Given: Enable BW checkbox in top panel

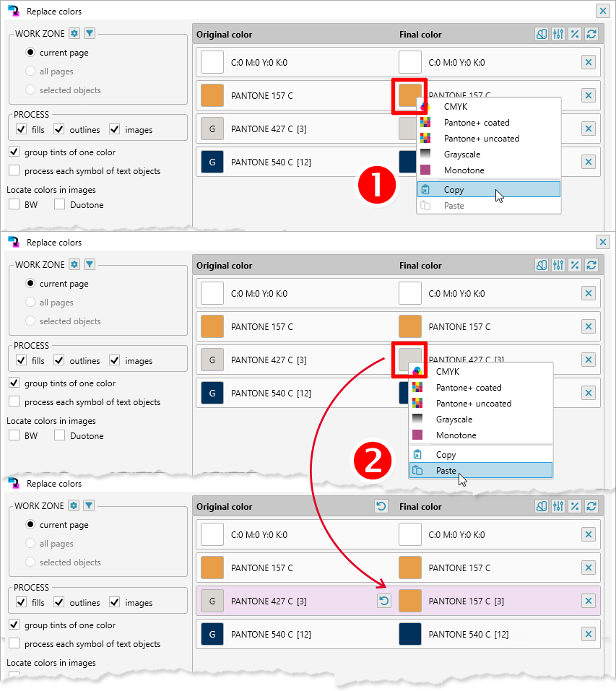Looking at the screenshot, I should pyautogui.click(x=14, y=204).
